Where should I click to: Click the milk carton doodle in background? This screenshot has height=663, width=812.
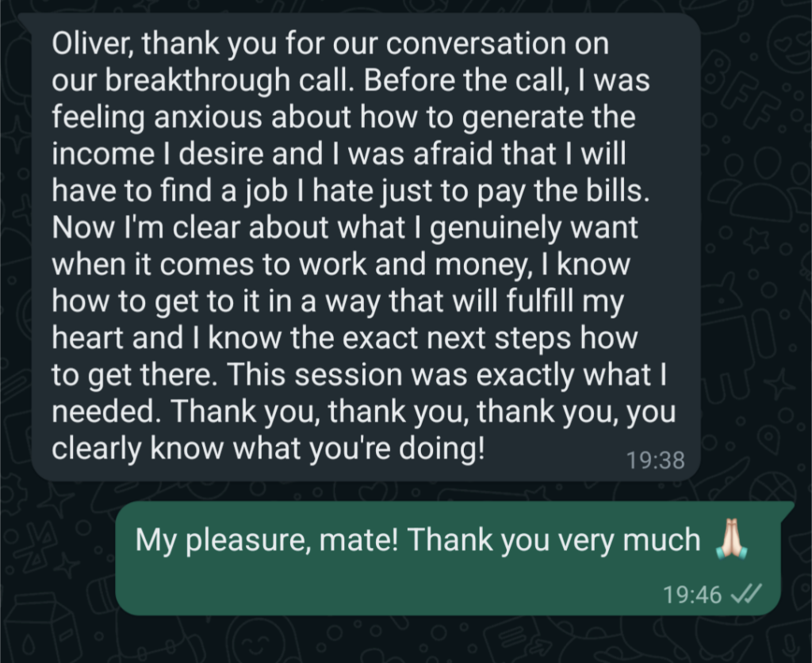tap(45, 627)
